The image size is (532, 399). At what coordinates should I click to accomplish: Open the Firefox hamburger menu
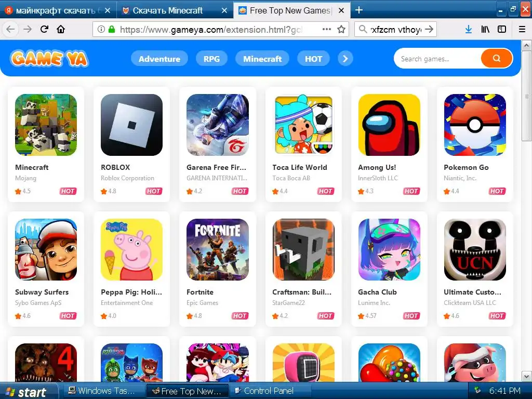(522, 29)
